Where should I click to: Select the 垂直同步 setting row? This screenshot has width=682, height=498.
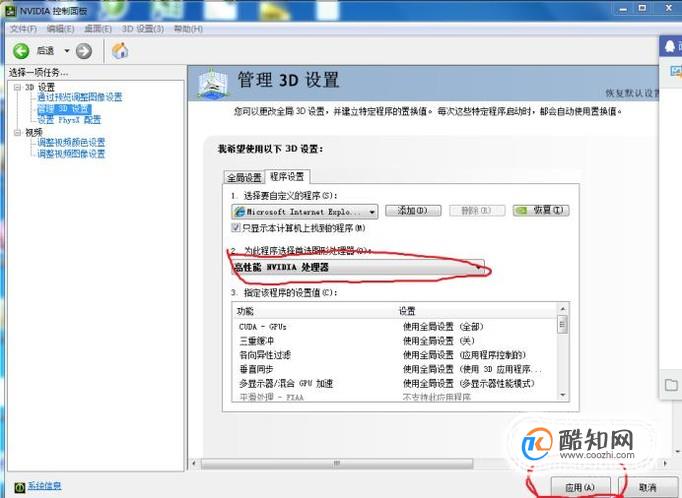394,369
